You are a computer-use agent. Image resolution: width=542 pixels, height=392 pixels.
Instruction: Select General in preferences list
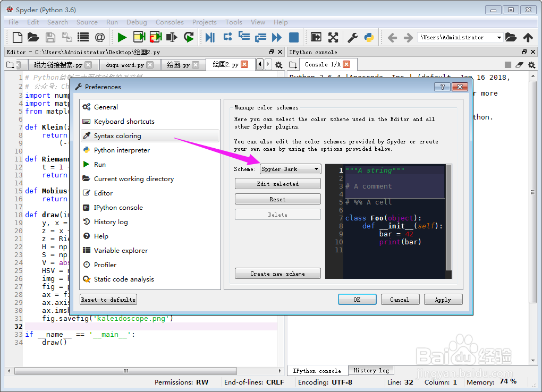point(150,107)
